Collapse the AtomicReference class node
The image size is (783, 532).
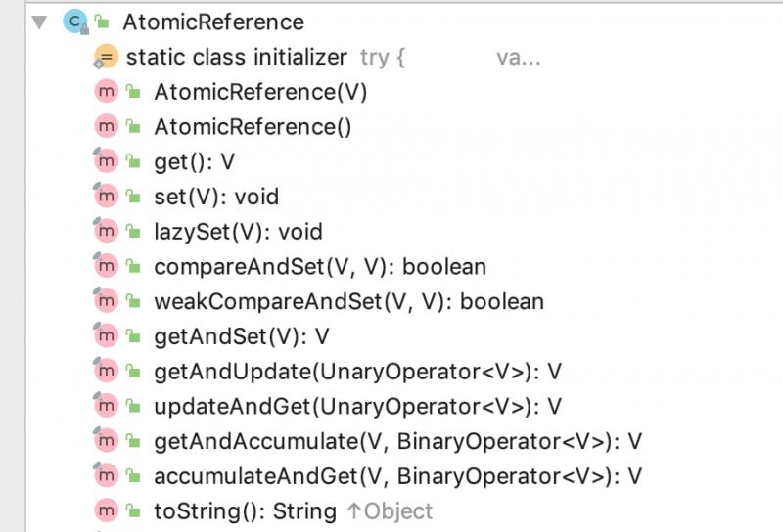coord(39,22)
